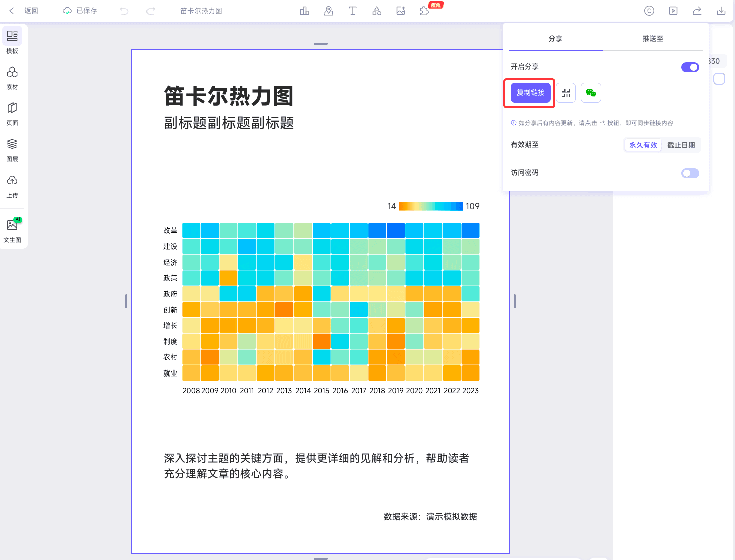Click the heatmap legend color gradient

point(431,206)
